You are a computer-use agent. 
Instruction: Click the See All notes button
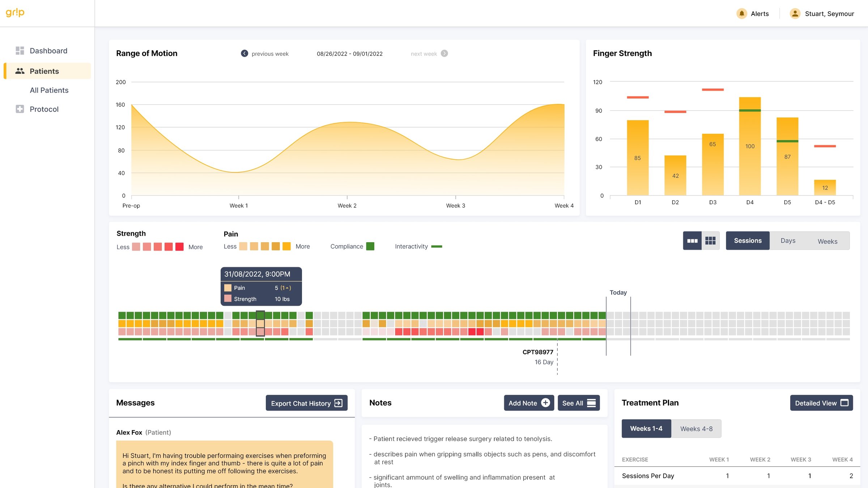click(x=578, y=403)
